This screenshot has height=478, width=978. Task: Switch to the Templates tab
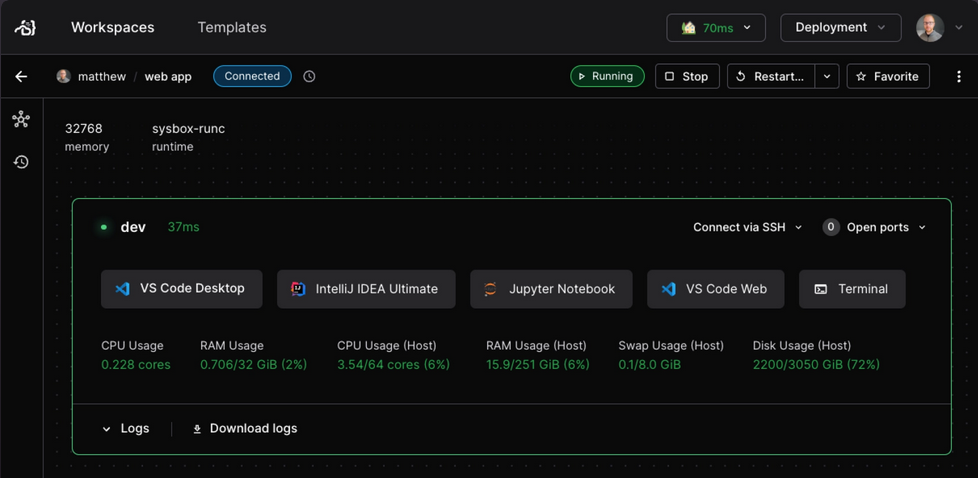click(x=232, y=27)
